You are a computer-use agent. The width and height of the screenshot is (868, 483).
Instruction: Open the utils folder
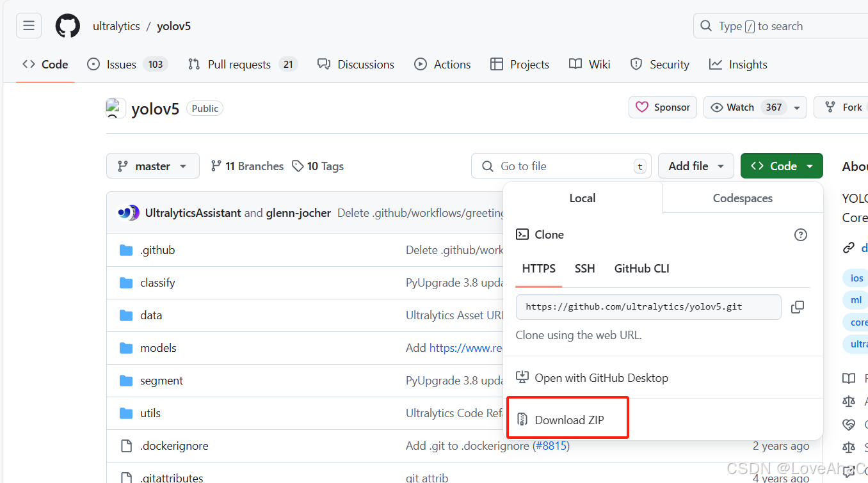tap(150, 413)
